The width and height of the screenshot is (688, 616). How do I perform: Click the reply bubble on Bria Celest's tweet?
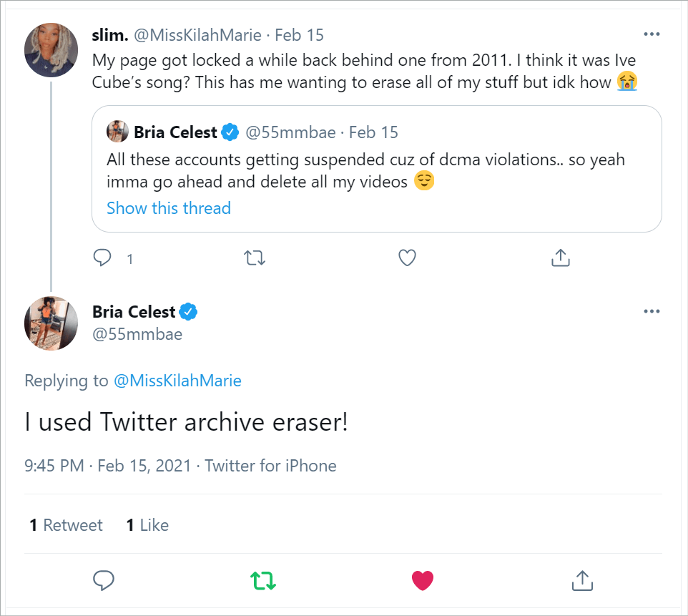[104, 580]
